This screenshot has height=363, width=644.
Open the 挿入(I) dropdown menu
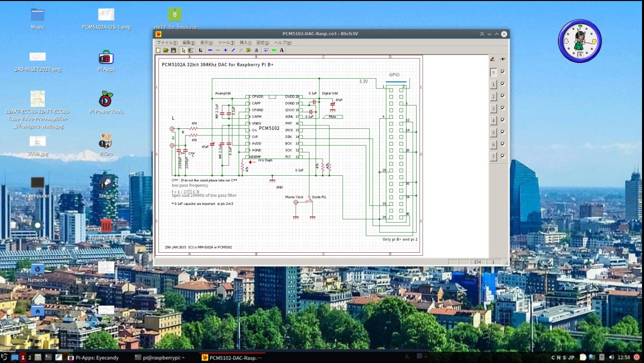click(245, 43)
